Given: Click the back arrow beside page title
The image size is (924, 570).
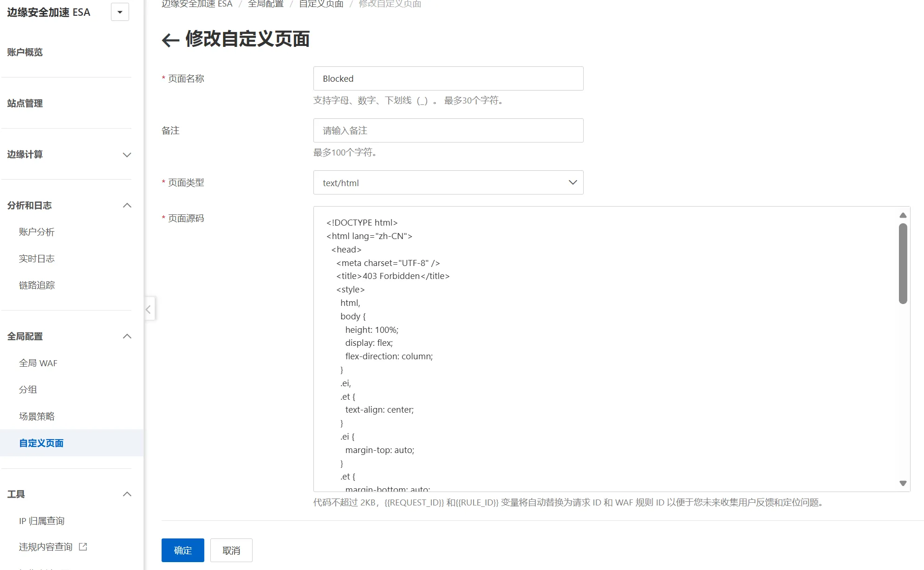Looking at the screenshot, I should pyautogui.click(x=170, y=40).
